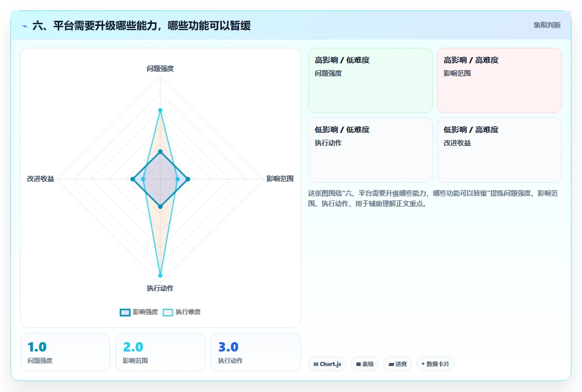
Task: Click the dark 影响强度 point on the 改进收益 axis
Action: 133,179
